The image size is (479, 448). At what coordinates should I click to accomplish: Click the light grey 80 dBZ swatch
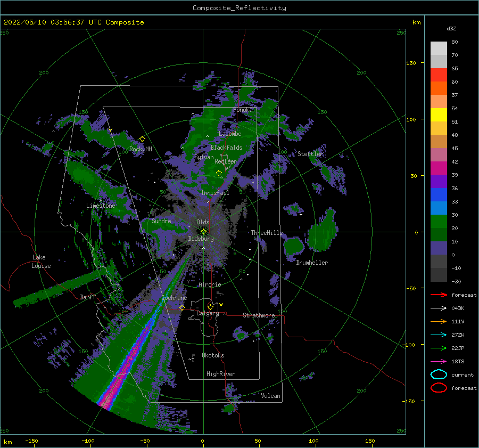pyautogui.click(x=439, y=48)
